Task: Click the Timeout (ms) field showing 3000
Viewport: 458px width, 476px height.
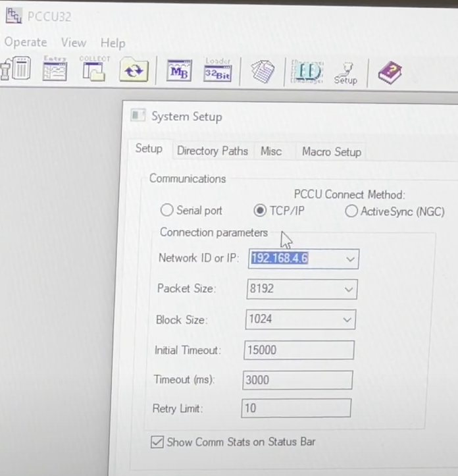Action: click(x=297, y=380)
